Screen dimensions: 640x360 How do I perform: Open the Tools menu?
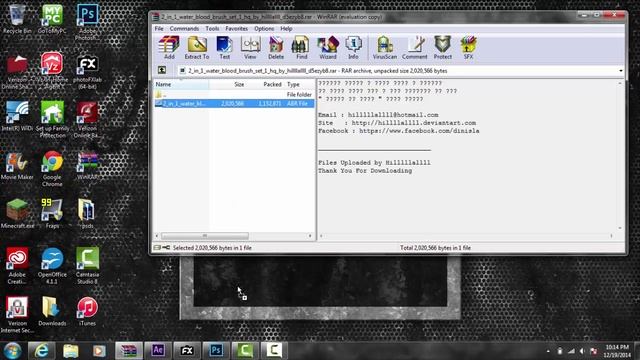tap(212, 29)
